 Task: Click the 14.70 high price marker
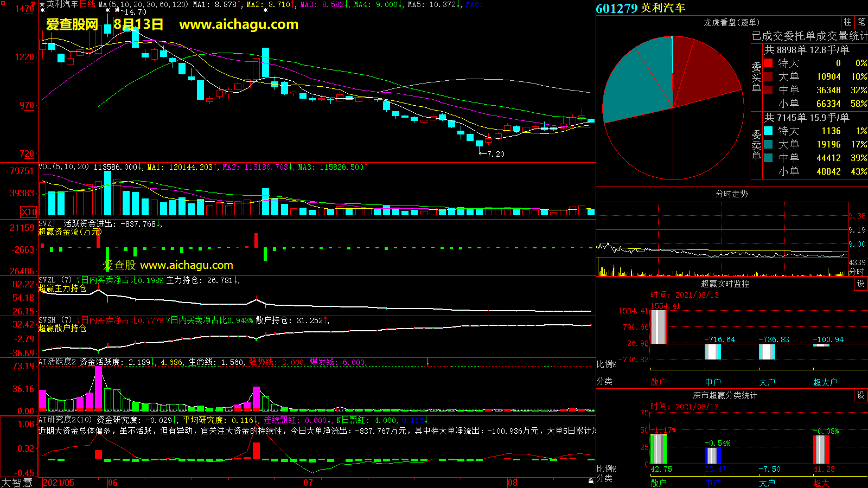coord(135,12)
